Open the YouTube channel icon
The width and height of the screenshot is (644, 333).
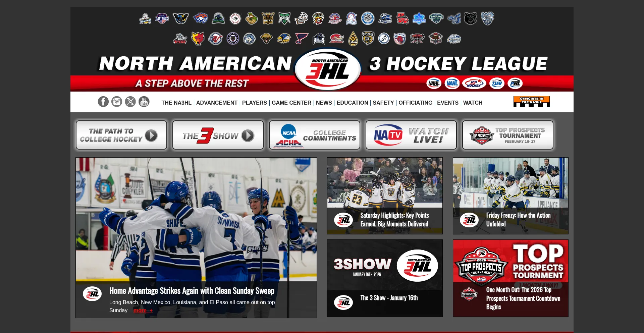point(144,102)
